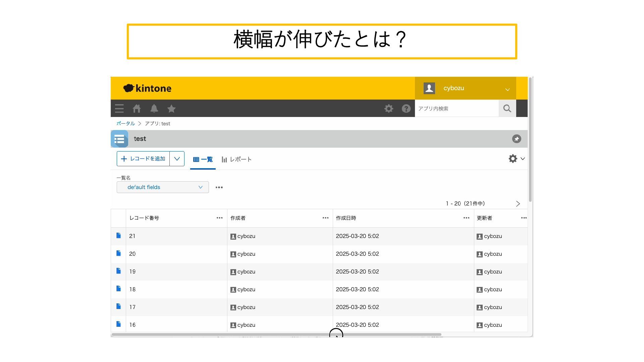
Task: Expand the add record arrow dropdown
Action: pos(177,159)
